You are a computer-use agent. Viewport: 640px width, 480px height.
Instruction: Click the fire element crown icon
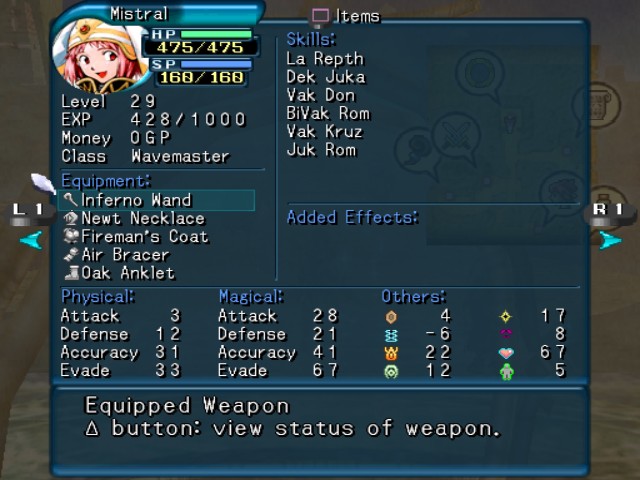tap(391, 353)
